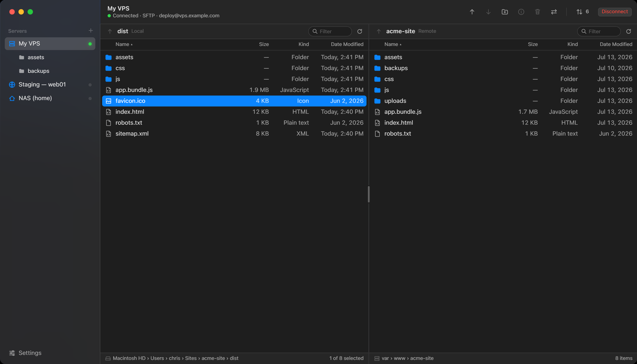This screenshot has width=637, height=364.
Task: Sort the local pane by the Kind column
Action: pos(303,44)
